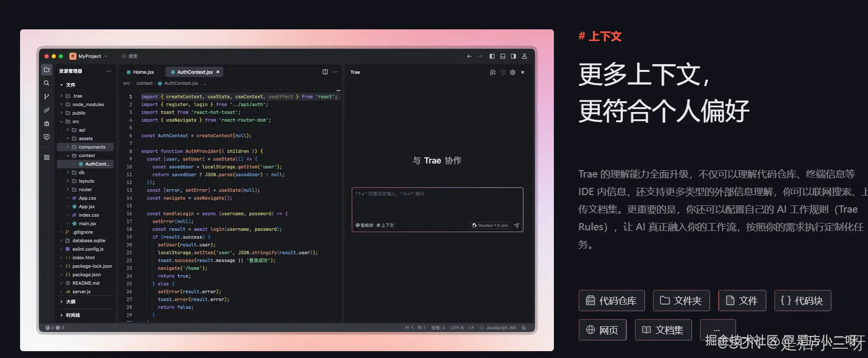Click the navigate back arrow
Screen dimensions: 868x358
(x=469, y=56)
